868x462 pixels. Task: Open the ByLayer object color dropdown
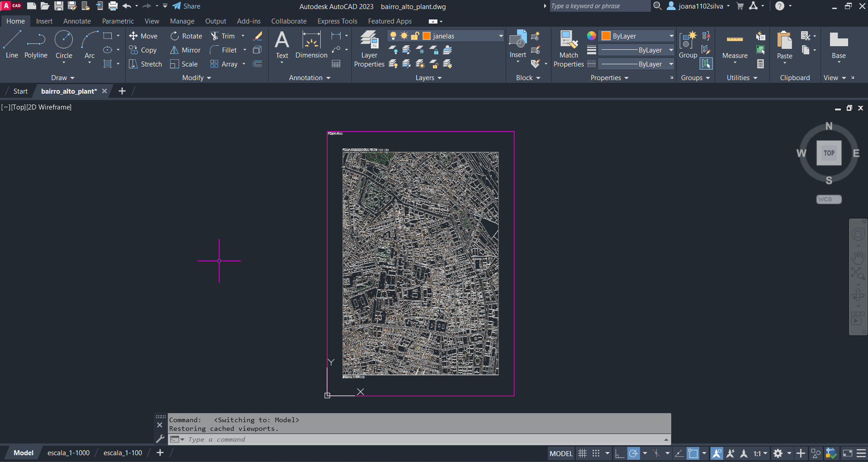(x=671, y=36)
